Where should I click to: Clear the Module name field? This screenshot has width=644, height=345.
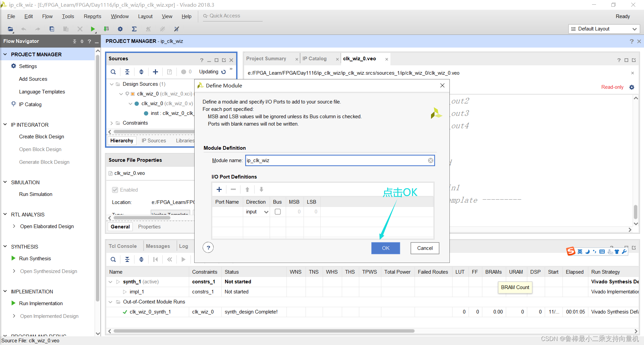coord(430,160)
